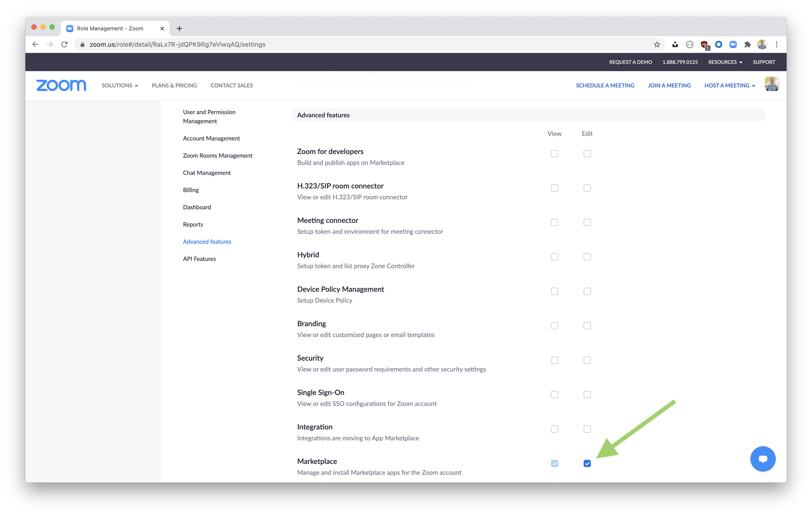Enable View for Security

coord(554,360)
